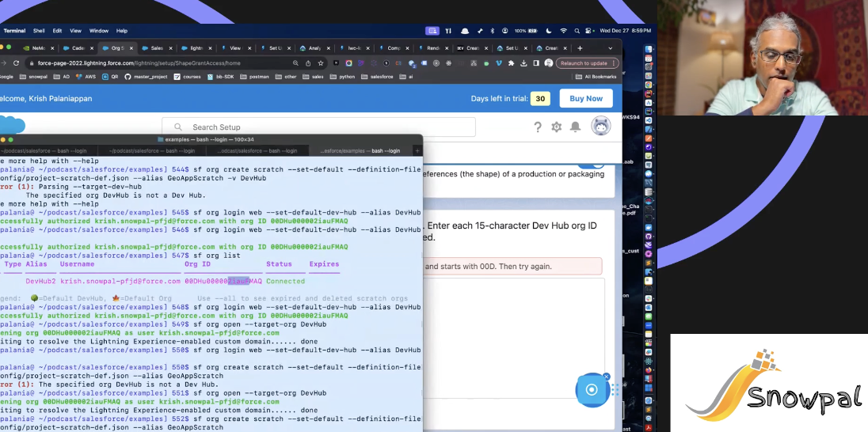868x432 pixels.
Task: Select the ...esforce/examples Terminal tab
Action: coord(360,150)
